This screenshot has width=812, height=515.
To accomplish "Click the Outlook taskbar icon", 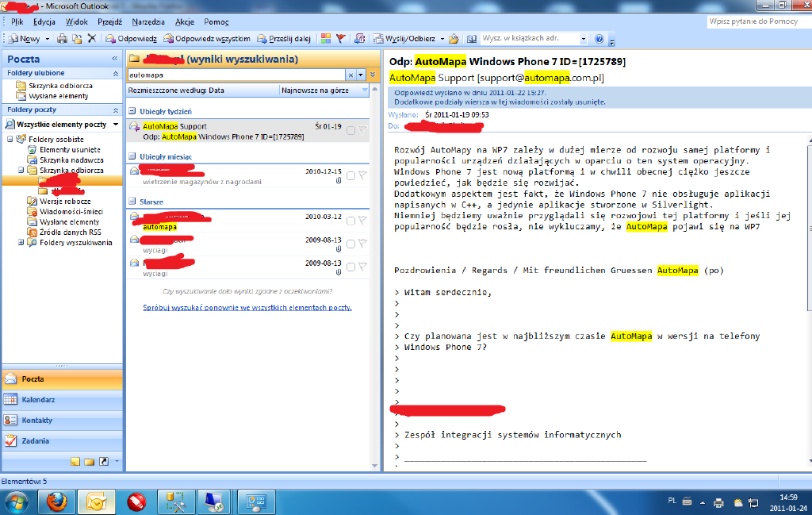I will point(96,502).
